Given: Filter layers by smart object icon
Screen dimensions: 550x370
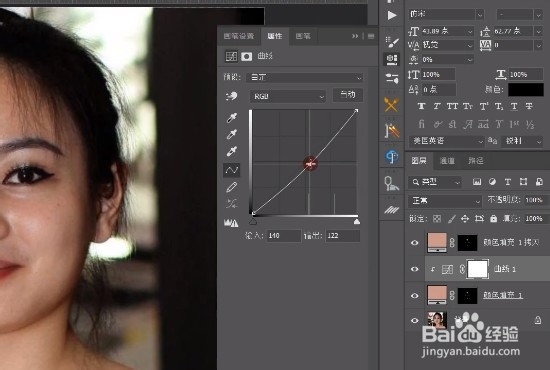Looking at the screenshot, I should click(539, 182).
